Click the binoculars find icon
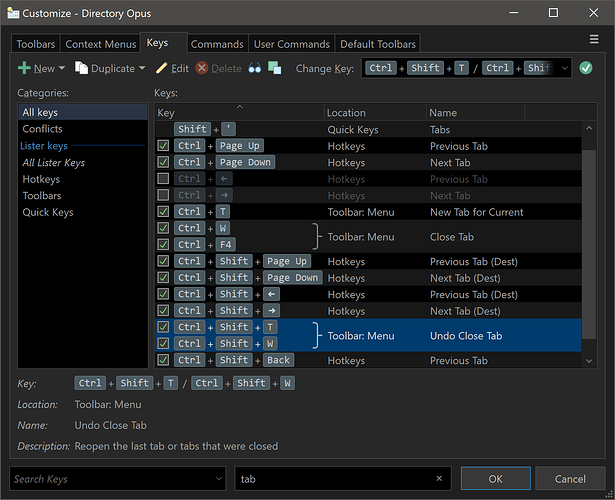This screenshot has width=615, height=500. coord(255,68)
